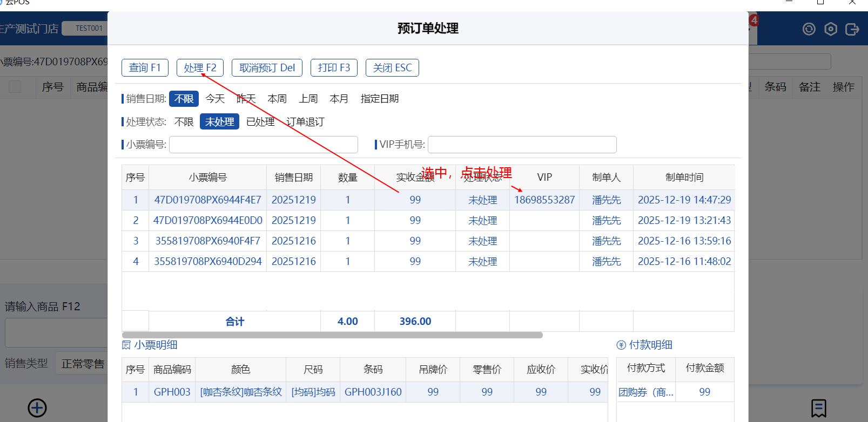868x422 pixels.
Task: Open the hexagon settings icon
Action: point(831,29)
